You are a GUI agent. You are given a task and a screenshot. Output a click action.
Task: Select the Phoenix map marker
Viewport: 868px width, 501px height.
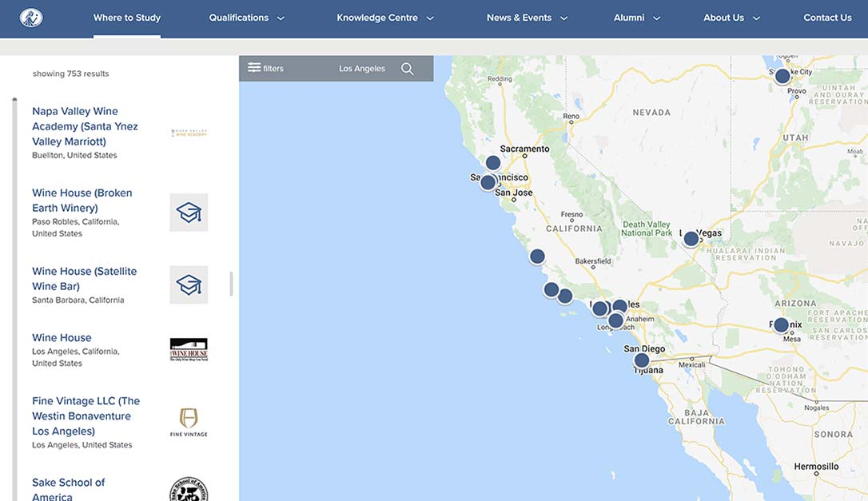pyautogui.click(x=781, y=325)
